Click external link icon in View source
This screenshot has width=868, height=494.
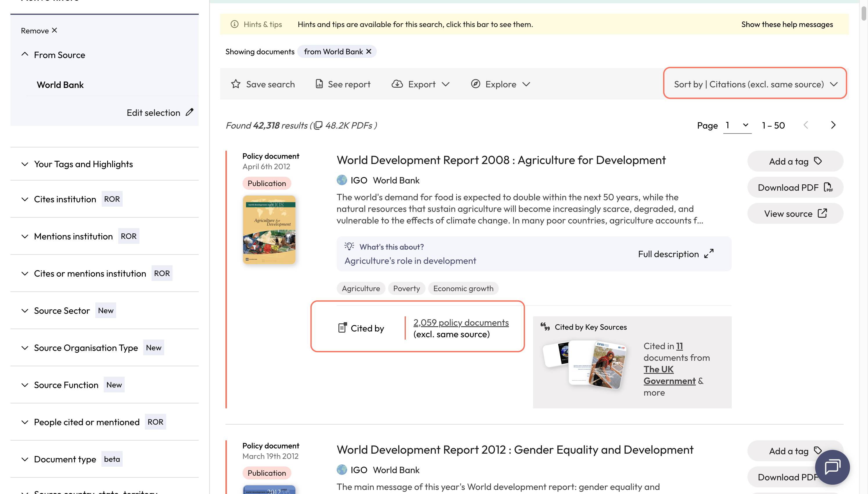point(822,213)
